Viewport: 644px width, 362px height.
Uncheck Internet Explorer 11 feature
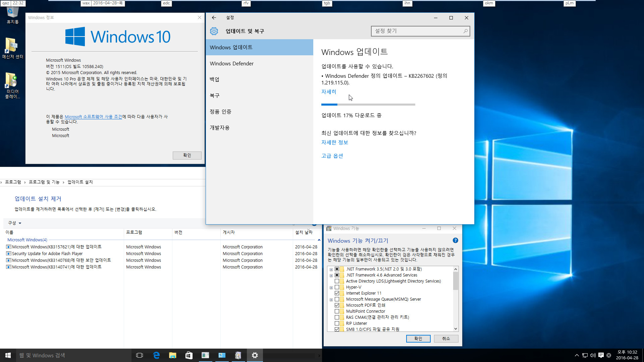click(x=337, y=293)
